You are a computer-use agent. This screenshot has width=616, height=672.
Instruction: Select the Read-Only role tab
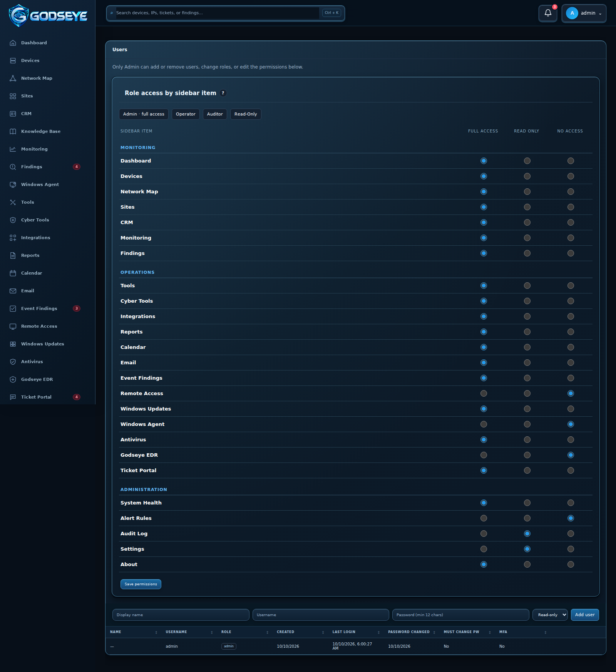point(246,114)
